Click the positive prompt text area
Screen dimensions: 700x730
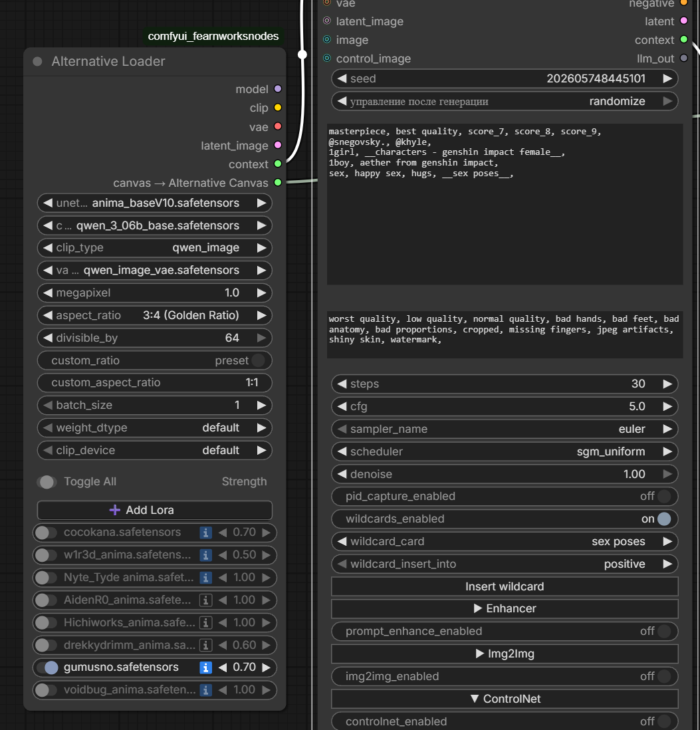[x=505, y=204]
